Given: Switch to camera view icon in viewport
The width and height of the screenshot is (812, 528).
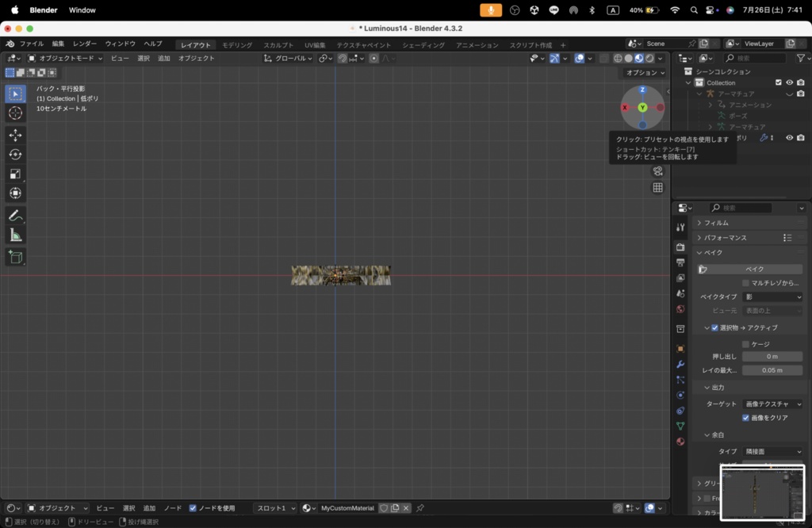Looking at the screenshot, I should click(x=657, y=171).
